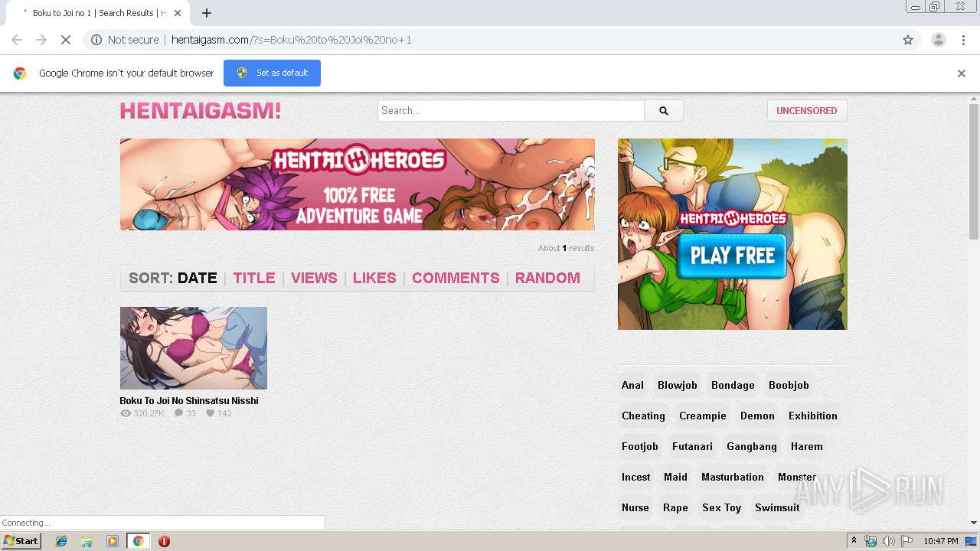Click the Show desktop button beside the clock
The width and height of the screenshot is (980, 551).
971,541
